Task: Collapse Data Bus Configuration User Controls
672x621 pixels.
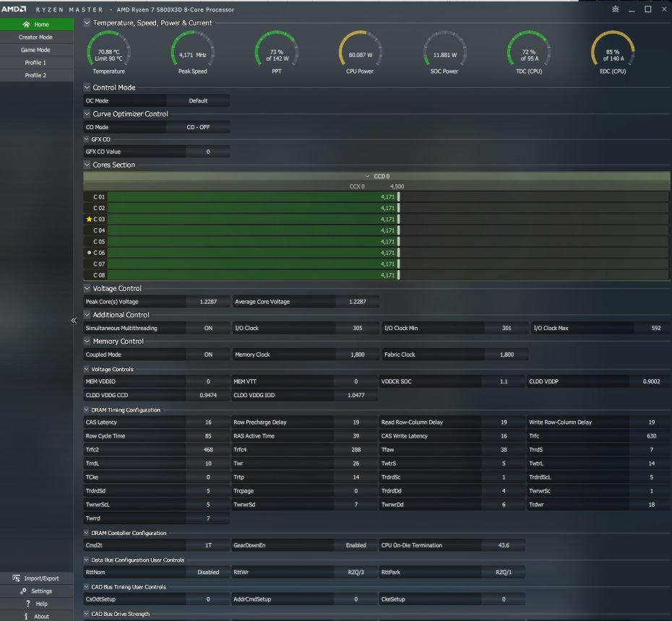Action: 86,560
